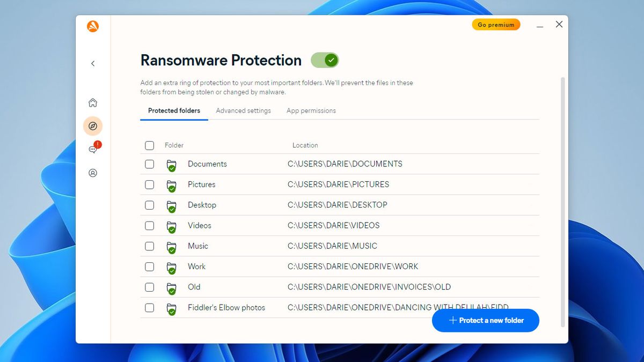
Task: Click the Music protected folder icon
Action: tap(172, 246)
